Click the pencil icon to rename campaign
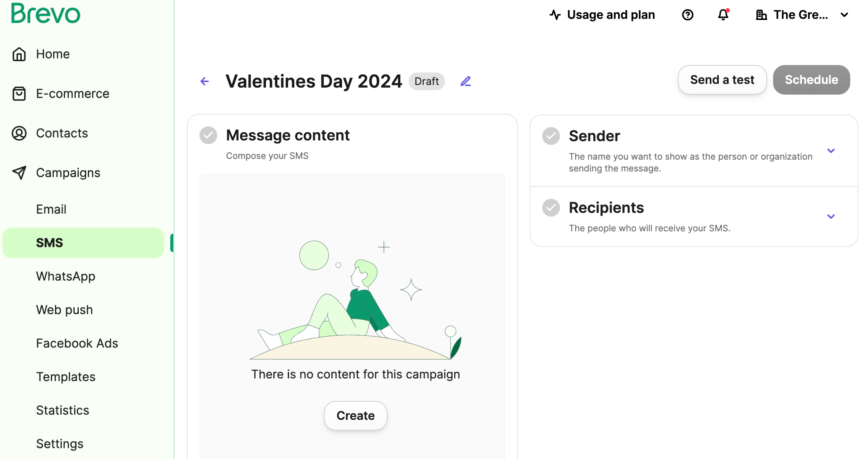This screenshot has width=868, height=459. 466,81
